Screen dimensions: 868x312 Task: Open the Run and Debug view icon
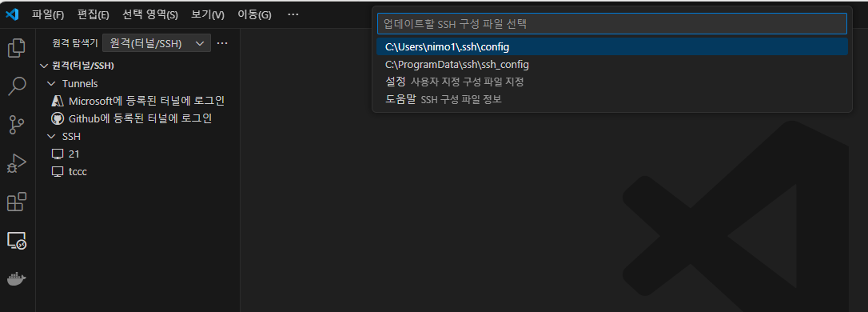coord(17,163)
